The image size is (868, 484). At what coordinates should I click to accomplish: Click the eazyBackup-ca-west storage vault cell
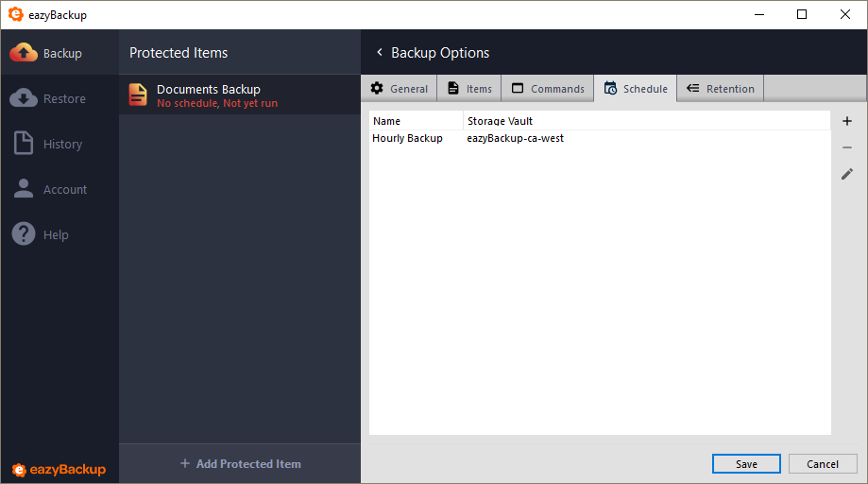pyautogui.click(x=516, y=138)
